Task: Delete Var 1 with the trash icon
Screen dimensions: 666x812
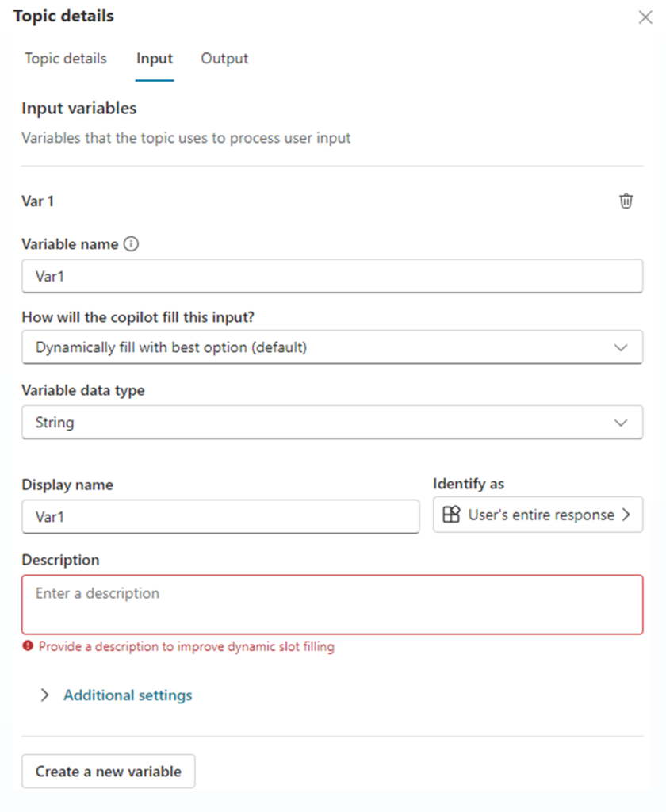Action: click(626, 201)
